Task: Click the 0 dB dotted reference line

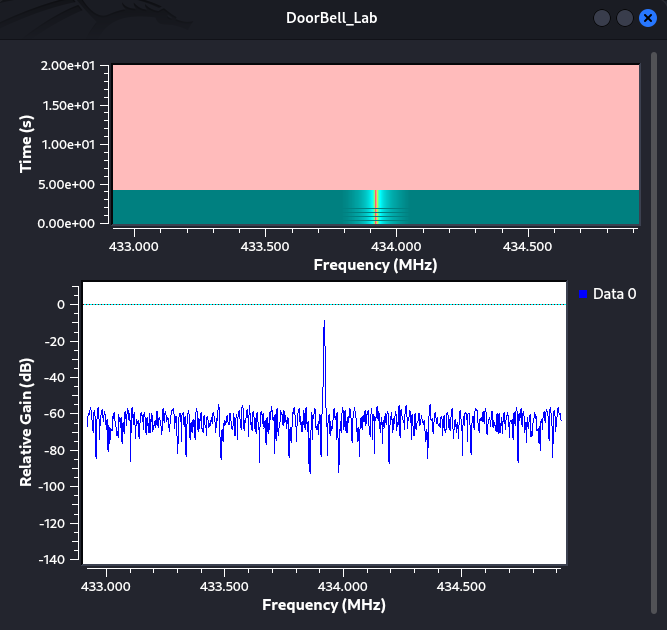Action: pyautogui.click(x=324, y=304)
